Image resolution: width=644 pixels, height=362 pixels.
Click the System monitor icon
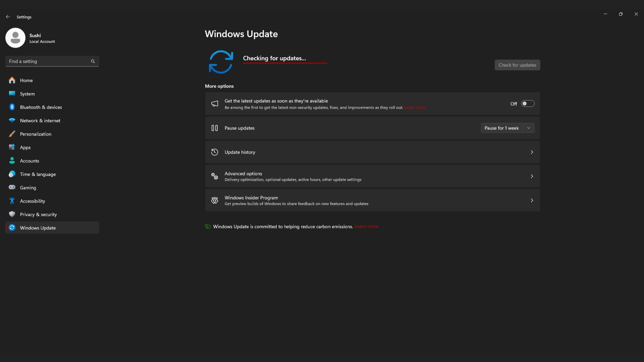click(x=12, y=94)
